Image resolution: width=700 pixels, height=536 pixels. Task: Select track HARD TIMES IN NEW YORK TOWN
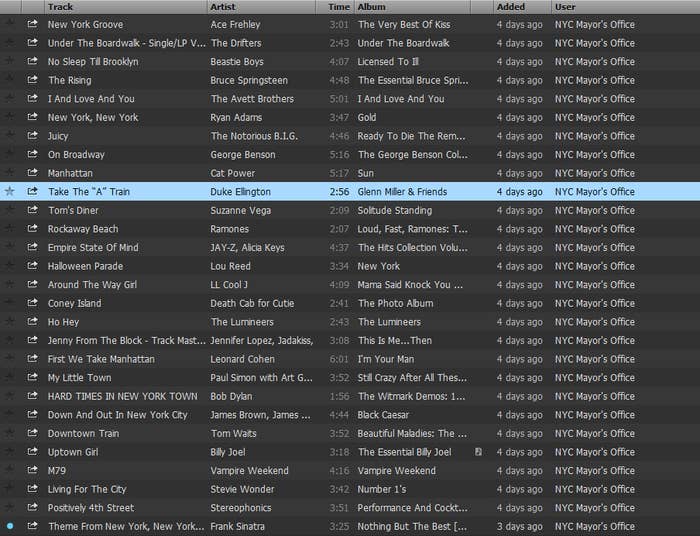122,396
